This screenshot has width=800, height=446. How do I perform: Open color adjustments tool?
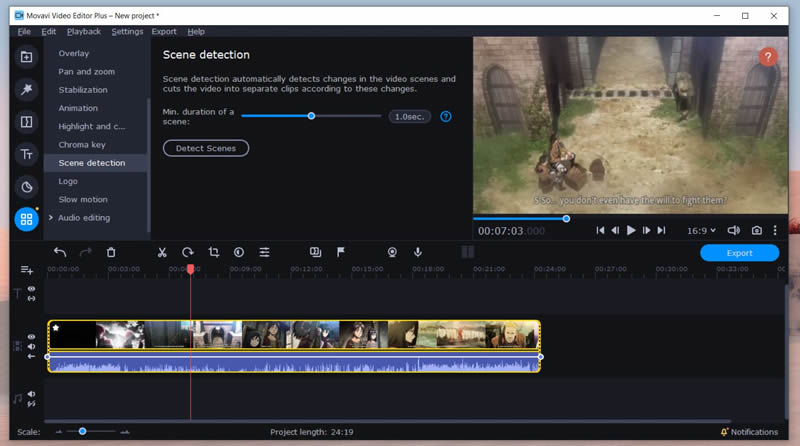pyautogui.click(x=239, y=252)
